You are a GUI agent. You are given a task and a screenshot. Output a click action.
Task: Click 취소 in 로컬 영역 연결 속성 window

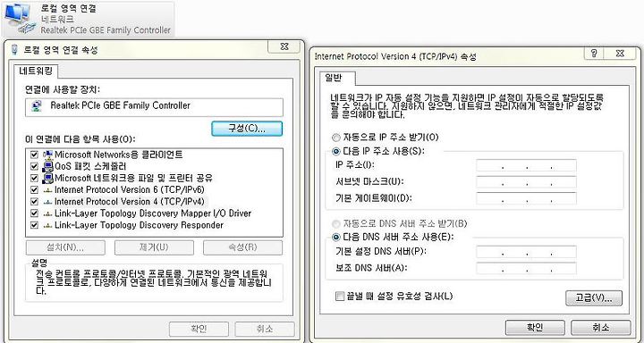tap(265, 329)
